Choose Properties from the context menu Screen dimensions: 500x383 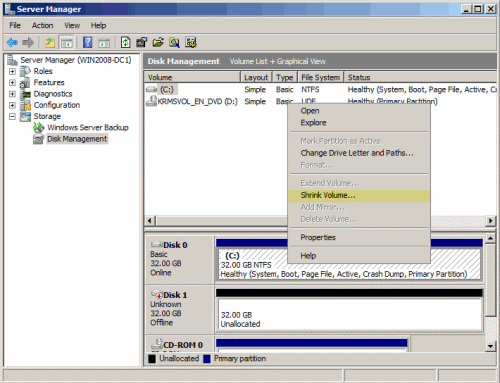pyautogui.click(x=359, y=237)
